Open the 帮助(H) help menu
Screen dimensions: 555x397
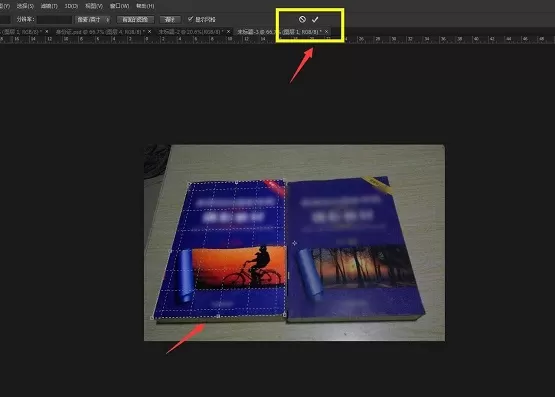click(x=145, y=6)
